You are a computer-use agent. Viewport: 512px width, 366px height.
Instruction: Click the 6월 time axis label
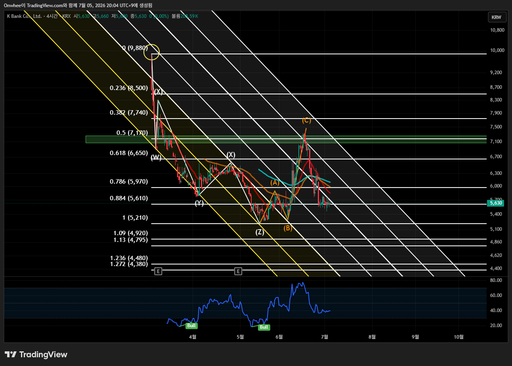pos(279,337)
